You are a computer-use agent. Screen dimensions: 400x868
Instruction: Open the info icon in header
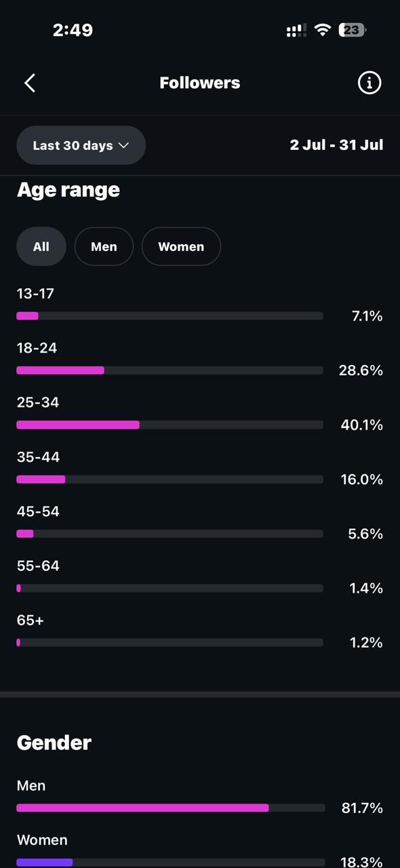(x=369, y=83)
